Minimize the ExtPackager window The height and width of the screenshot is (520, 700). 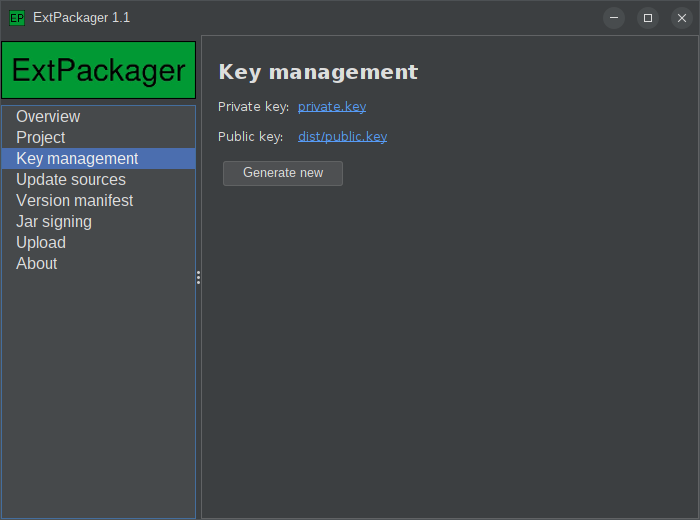point(614,18)
